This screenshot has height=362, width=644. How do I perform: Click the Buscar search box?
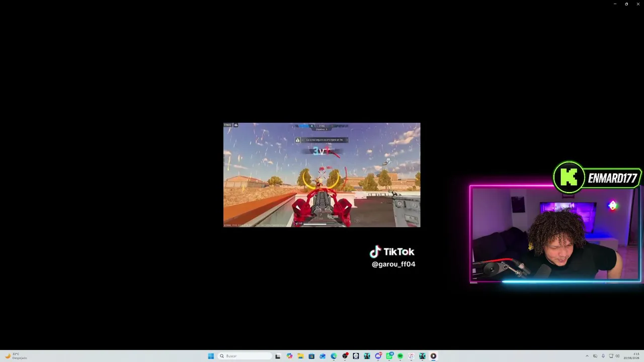click(x=245, y=356)
